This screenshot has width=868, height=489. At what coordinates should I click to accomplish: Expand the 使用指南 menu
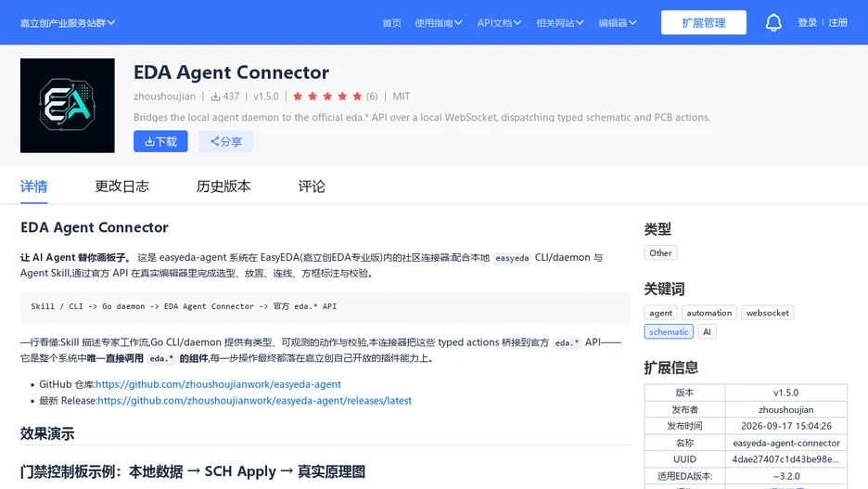coord(439,22)
